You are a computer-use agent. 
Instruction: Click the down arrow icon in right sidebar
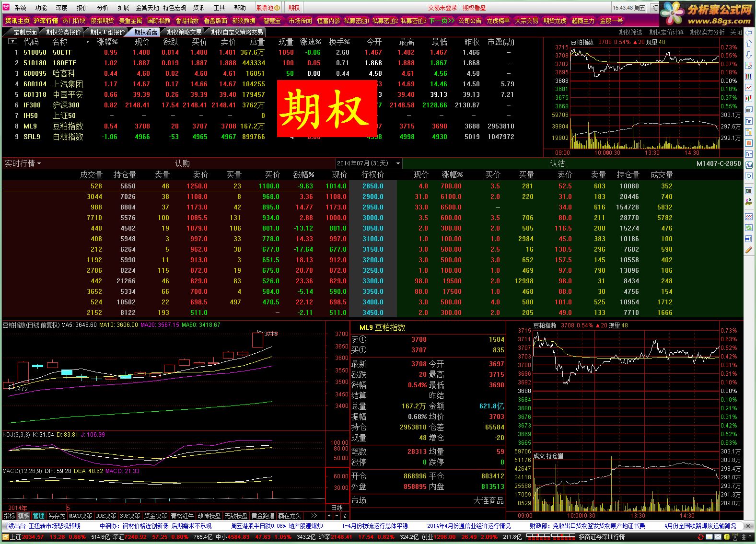click(x=749, y=55)
